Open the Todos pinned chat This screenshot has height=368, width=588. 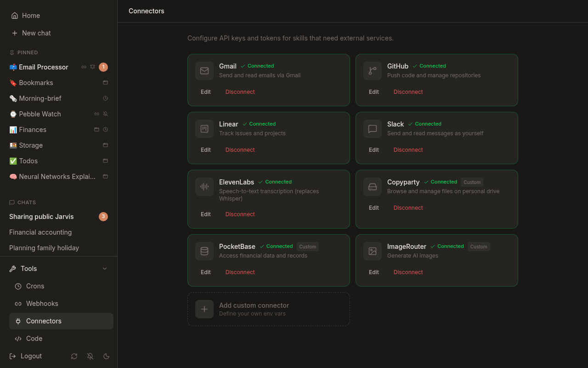coord(59,161)
